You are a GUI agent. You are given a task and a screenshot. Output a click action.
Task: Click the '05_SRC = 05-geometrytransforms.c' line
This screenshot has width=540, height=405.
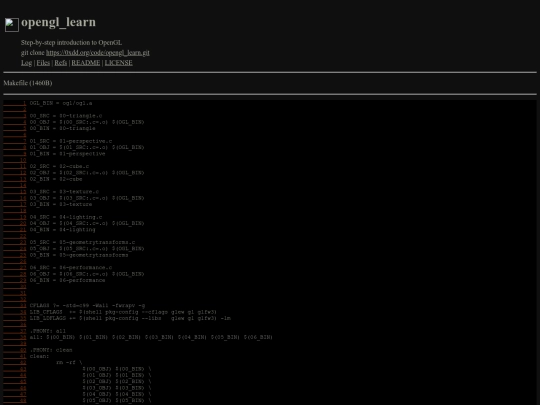(x=82, y=242)
